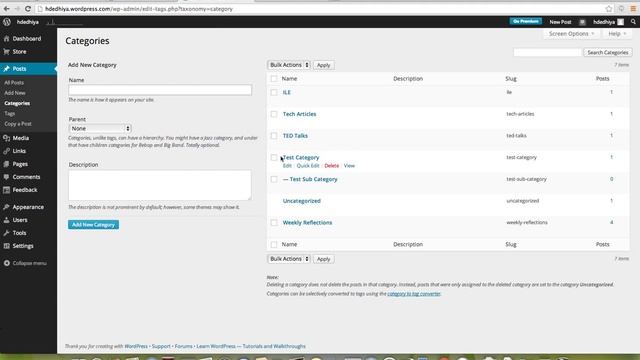This screenshot has height=360, width=640.
Task: Click the Add New Category button
Action: [93, 225]
